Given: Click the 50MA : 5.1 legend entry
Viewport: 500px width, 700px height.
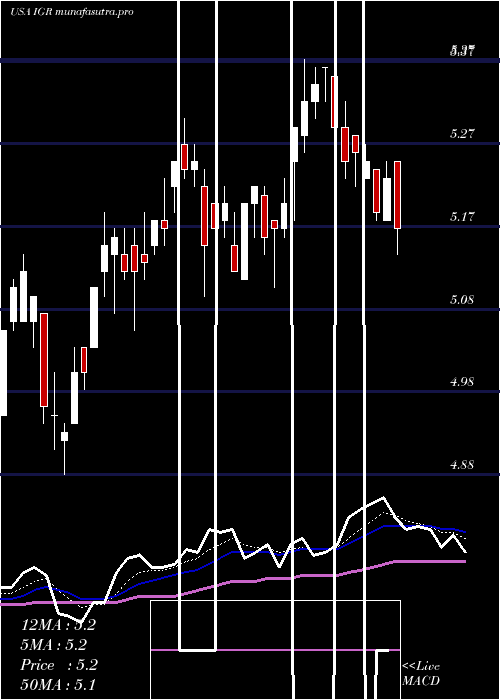Looking at the screenshot, I should (58, 684).
